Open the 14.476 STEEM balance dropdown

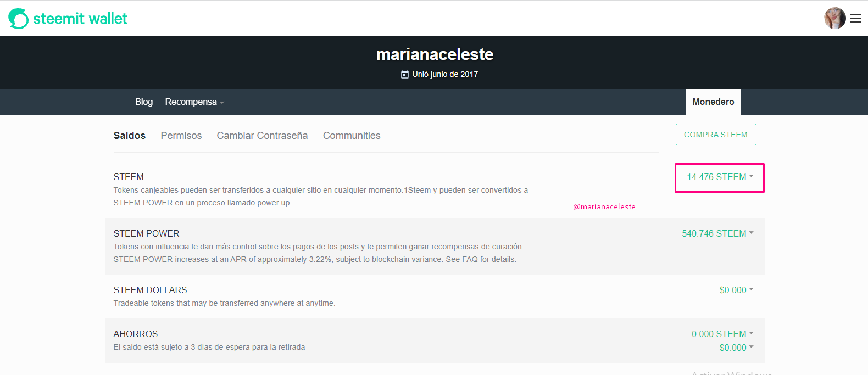(x=720, y=177)
